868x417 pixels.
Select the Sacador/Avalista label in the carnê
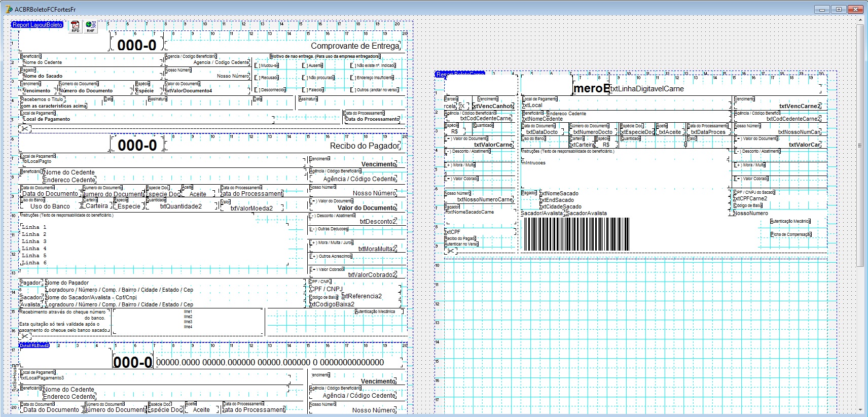(x=542, y=213)
